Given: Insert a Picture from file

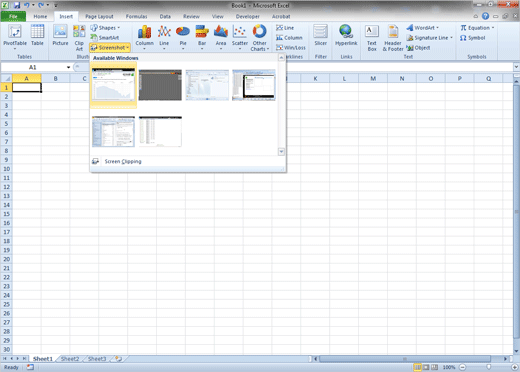Looking at the screenshot, I should coord(60,35).
